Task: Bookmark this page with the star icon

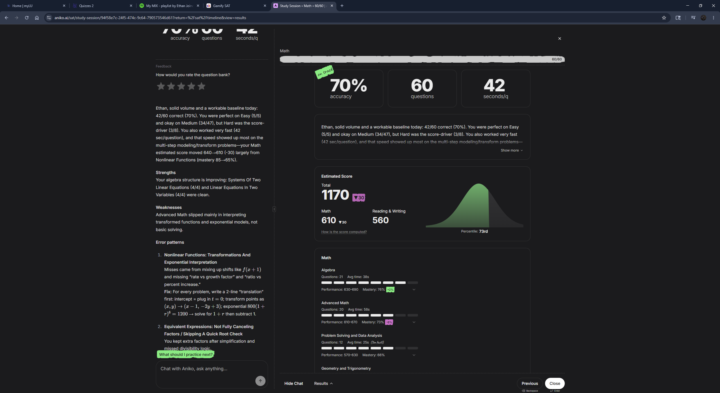Action: coord(664,17)
